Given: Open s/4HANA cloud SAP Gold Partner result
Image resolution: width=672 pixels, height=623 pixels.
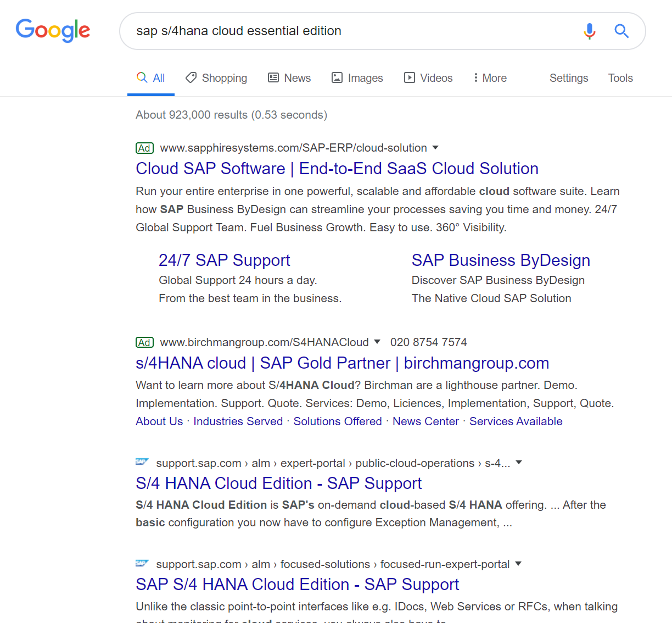Looking at the screenshot, I should pyautogui.click(x=343, y=363).
